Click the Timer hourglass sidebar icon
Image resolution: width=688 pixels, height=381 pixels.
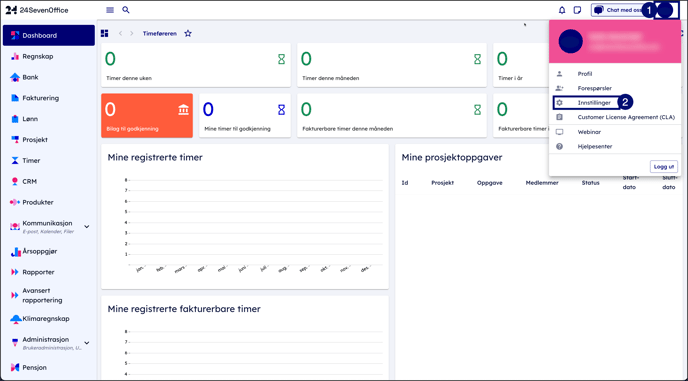click(x=15, y=161)
